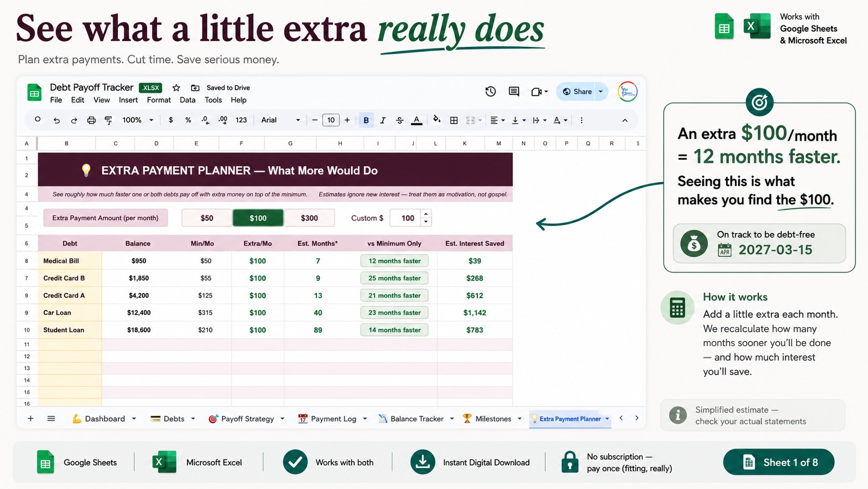The image size is (868, 489).
Task: Open the View menu
Action: (102, 100)
